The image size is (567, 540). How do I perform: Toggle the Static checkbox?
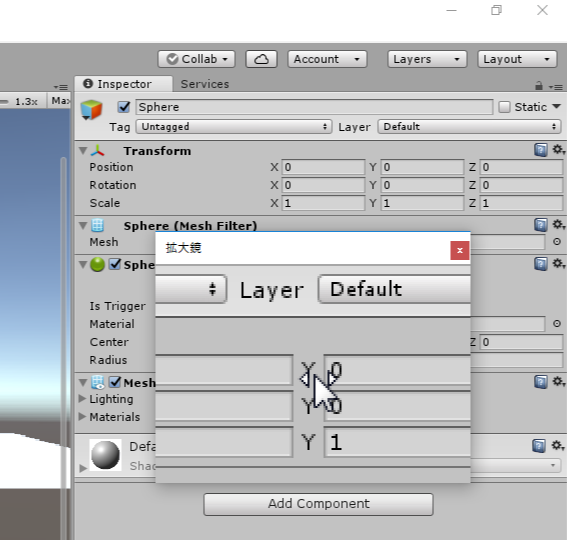[x=504, y=107]
